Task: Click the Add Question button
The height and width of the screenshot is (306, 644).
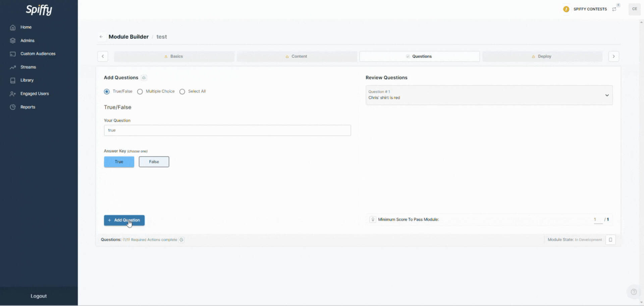Action: (124, 220)
